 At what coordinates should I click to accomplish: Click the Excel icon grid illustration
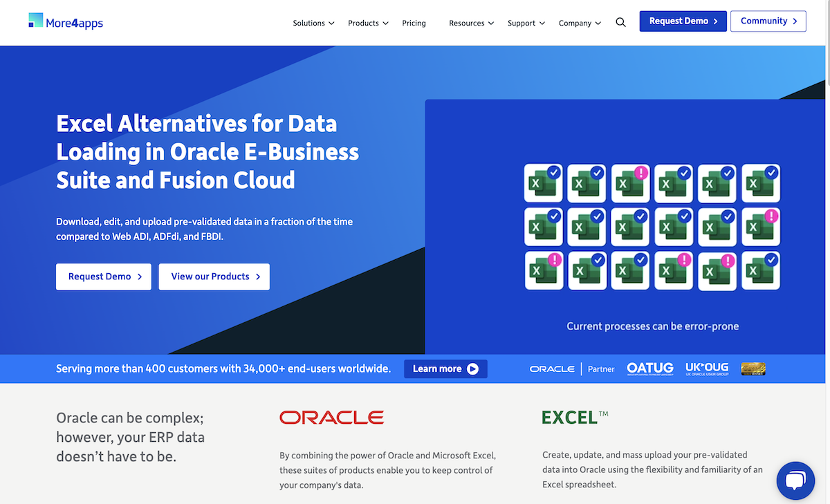tap(652, 227)
